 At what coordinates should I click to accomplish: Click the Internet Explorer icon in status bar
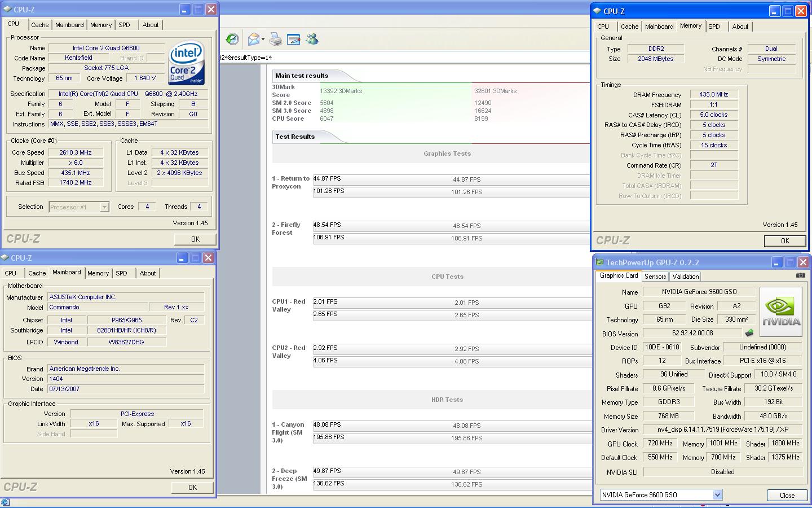pos(5,502)
